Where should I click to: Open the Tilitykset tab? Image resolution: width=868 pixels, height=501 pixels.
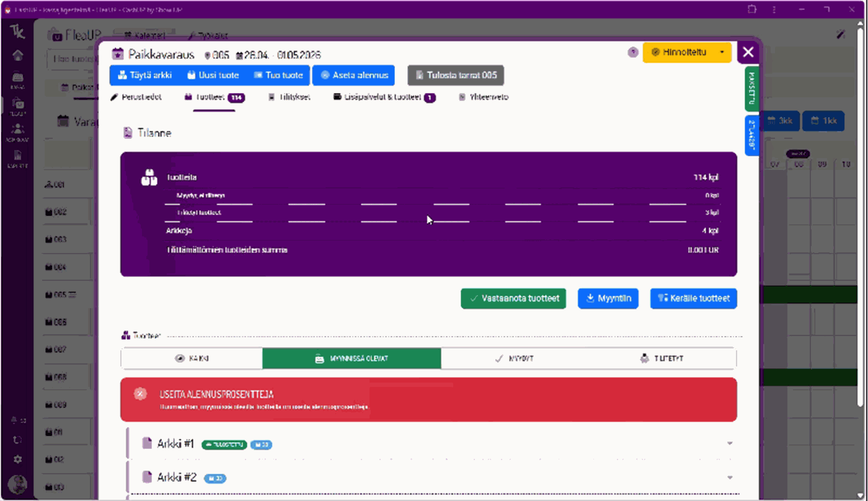pos(289,97)
